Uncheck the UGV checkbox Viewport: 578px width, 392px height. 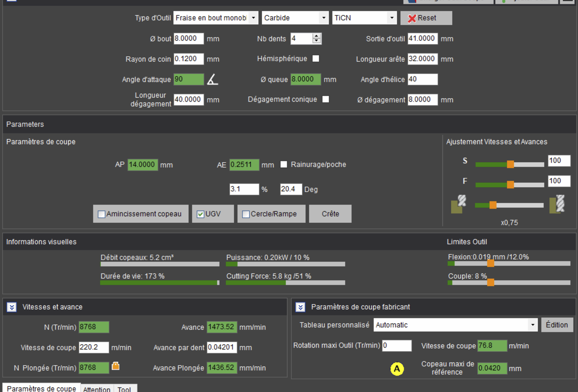[x=200, y=214]
